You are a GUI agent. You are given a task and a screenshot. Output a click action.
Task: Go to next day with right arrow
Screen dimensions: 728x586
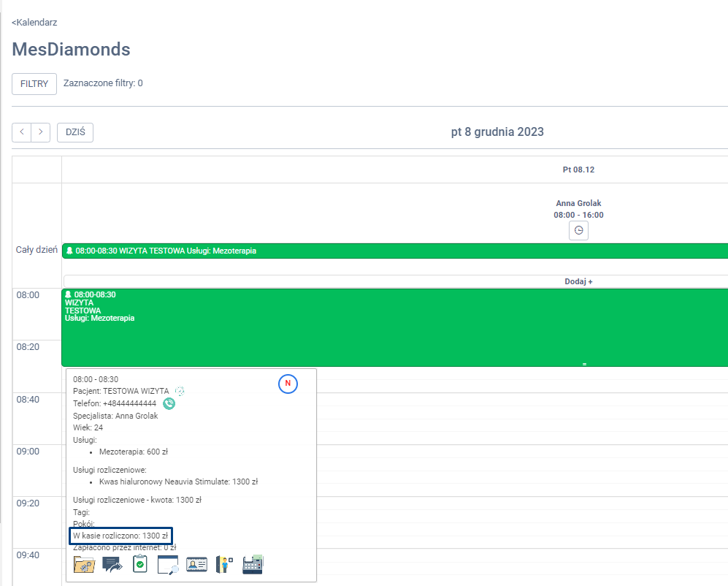tap(41, 132)
